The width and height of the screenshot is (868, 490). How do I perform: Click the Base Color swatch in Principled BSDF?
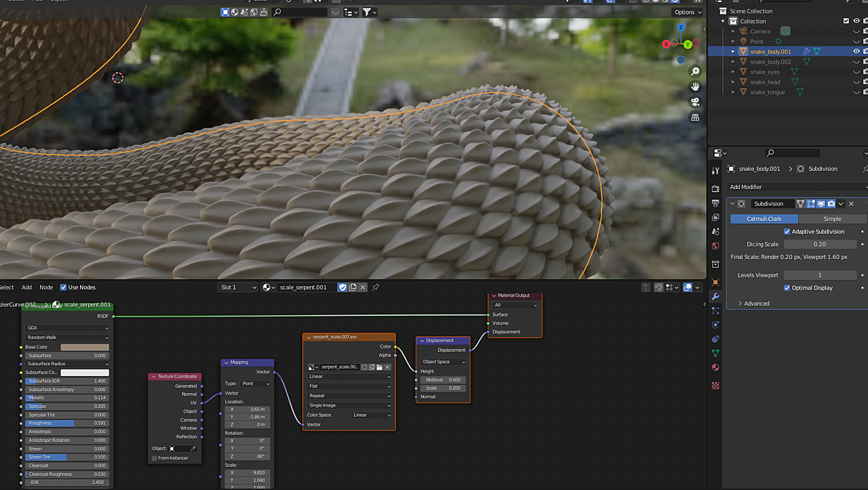coord(84,347)
